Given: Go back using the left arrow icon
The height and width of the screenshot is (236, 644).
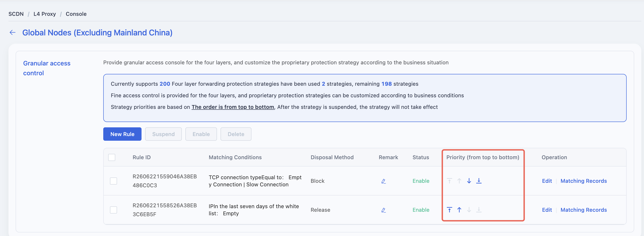Looking at the screenshot, I should (x=12, y=33).
